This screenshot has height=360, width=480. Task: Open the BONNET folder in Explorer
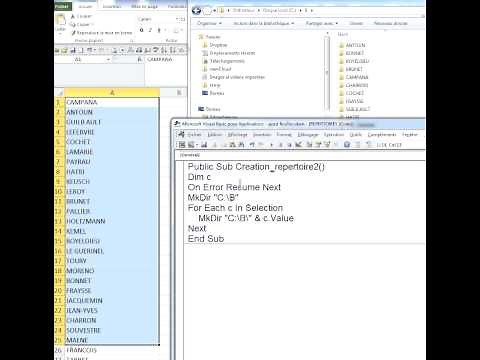(351, 53)
